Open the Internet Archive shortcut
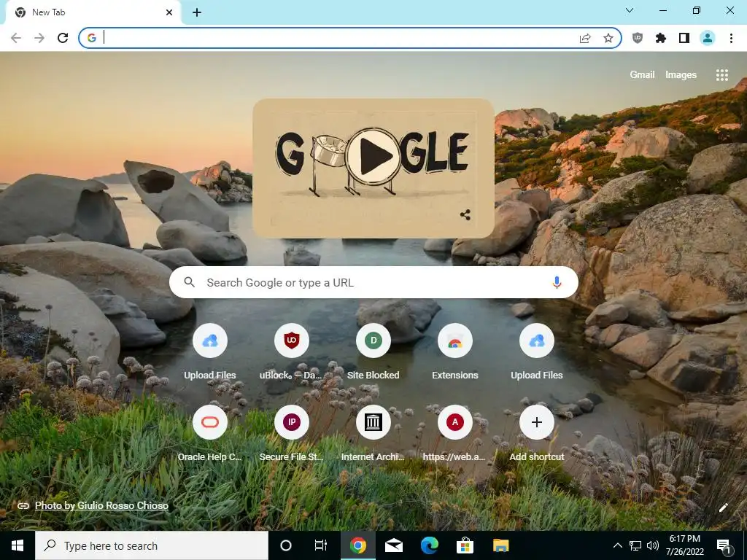747x560 pixels. tap(373, 434)
